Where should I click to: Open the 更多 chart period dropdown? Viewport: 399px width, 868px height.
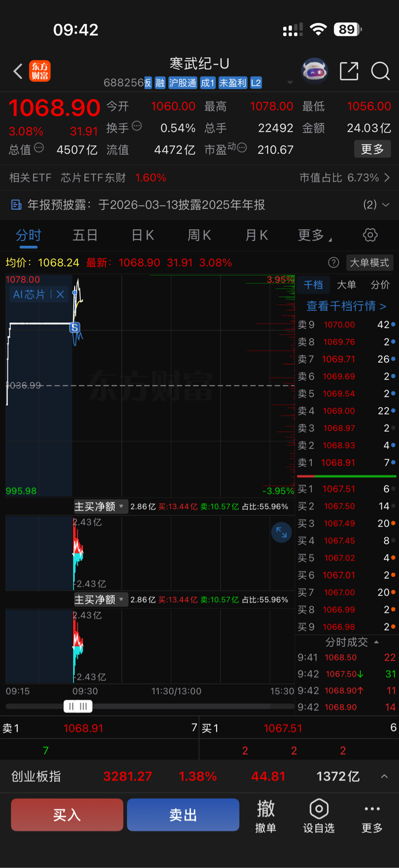point(315,236)
